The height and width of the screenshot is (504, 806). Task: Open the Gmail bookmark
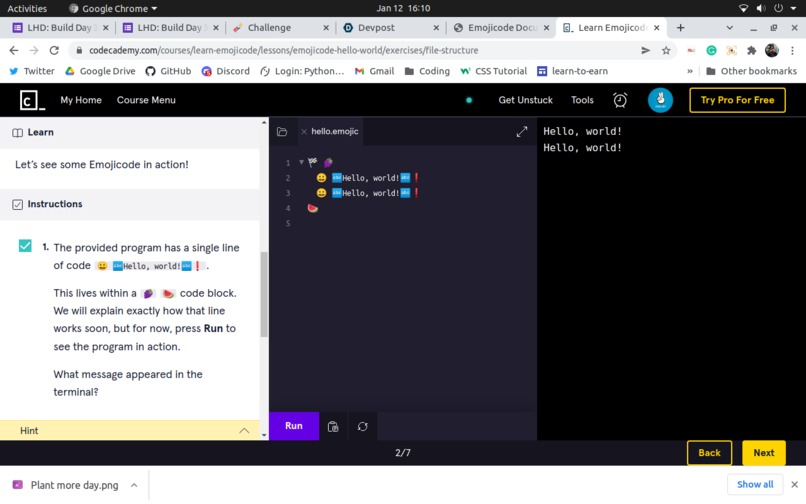click(x=374, y=71)
